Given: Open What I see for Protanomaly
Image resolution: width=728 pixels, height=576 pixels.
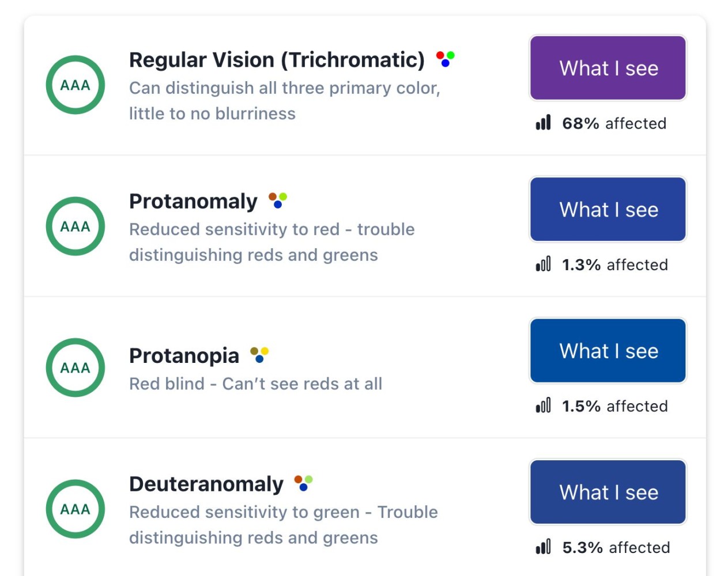Looking at the screenshot, I should tap(608, 209).
